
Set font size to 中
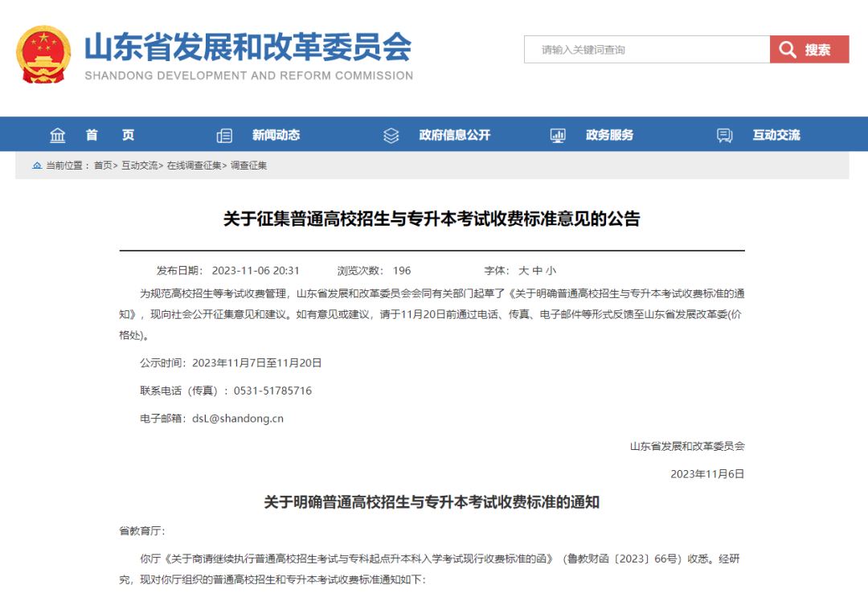click(537, 271)
